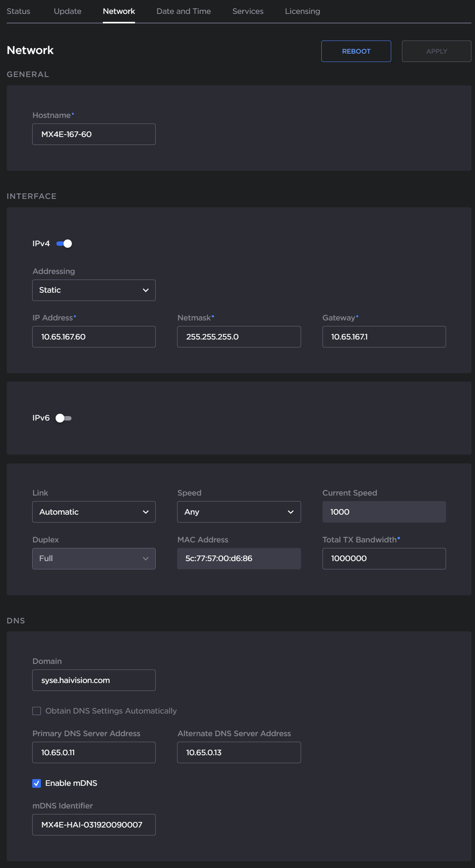Disable the IPv4 toggle
The height and width of the screenshot is (868, 475).
pyautogui.click(x=64, y=243)
